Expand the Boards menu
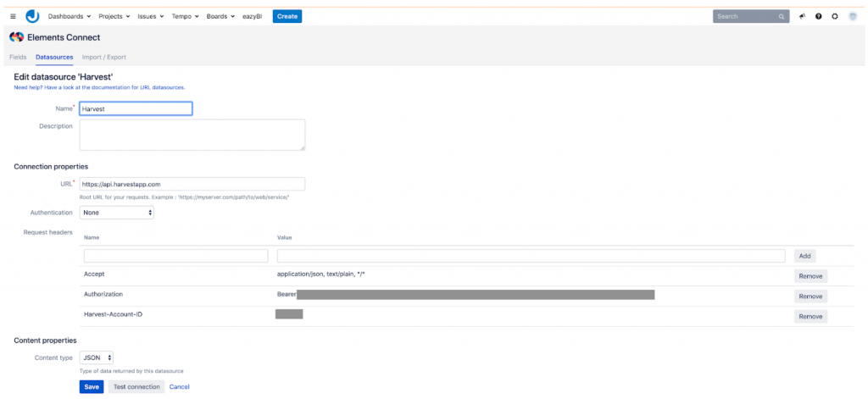 [x=220, y=17]
